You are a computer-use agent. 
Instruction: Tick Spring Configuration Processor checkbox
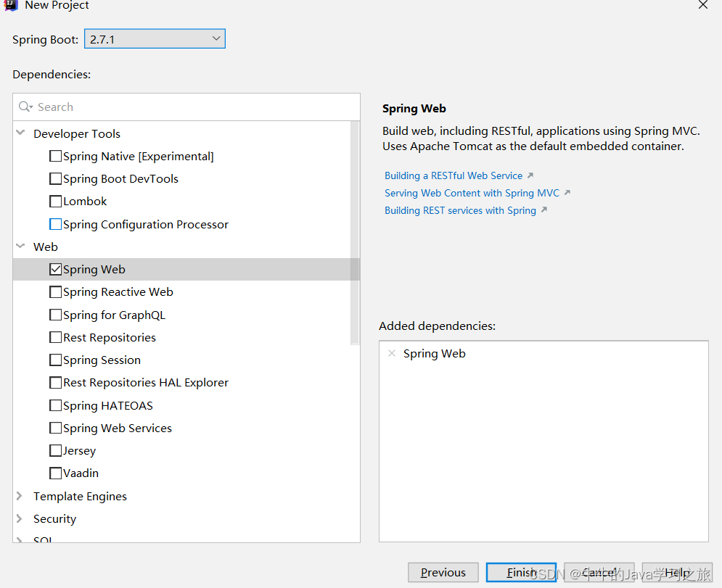pos(55,224)
